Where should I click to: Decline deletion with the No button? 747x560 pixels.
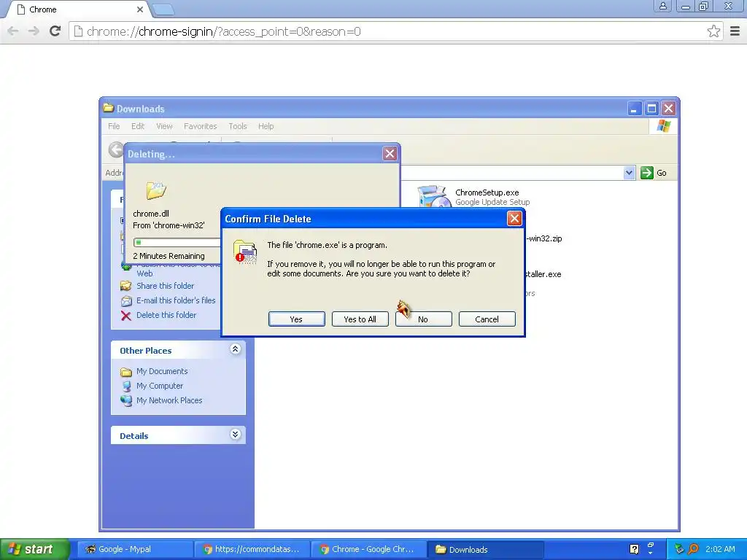(423, 319)
